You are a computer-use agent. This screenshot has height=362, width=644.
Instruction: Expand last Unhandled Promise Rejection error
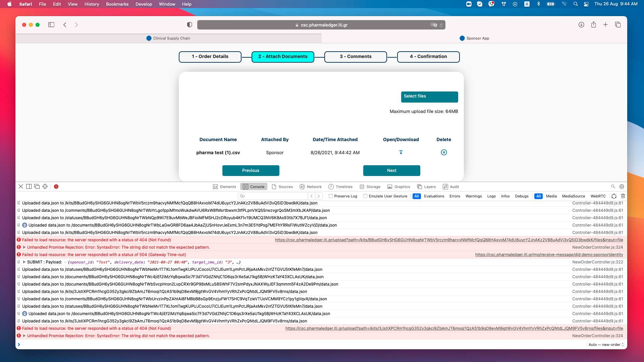(24, 336)
